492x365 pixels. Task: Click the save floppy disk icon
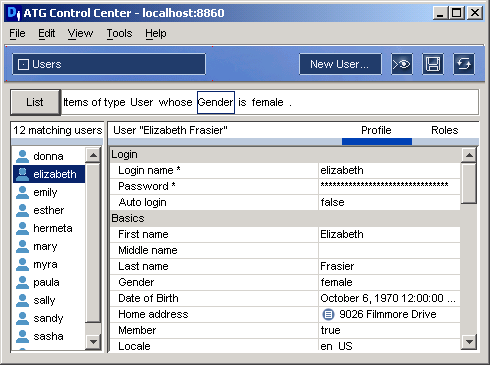tap(433, 64)
